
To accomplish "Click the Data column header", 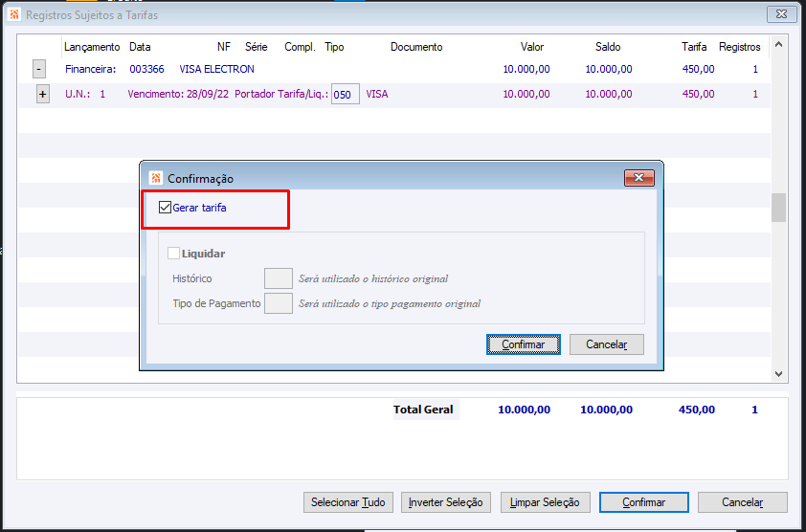I will [x=140, y=47].
